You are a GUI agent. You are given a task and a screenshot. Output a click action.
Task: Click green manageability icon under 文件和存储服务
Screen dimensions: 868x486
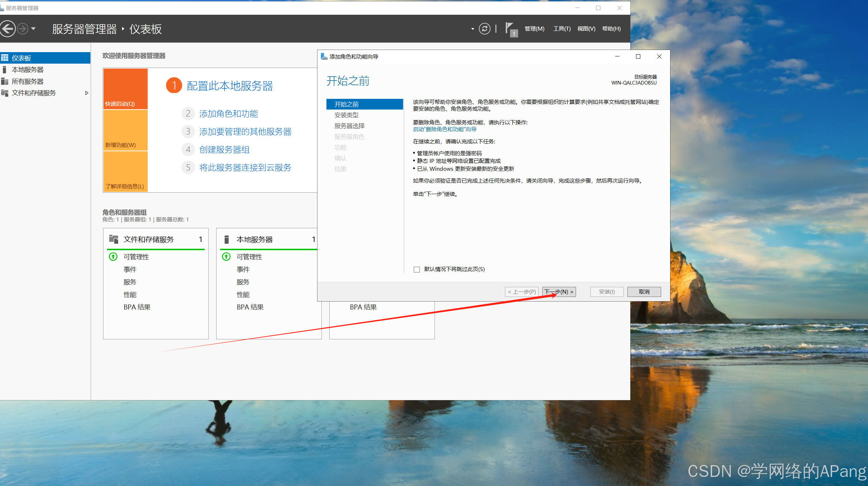pyautogui.click(x=113, y=257)
